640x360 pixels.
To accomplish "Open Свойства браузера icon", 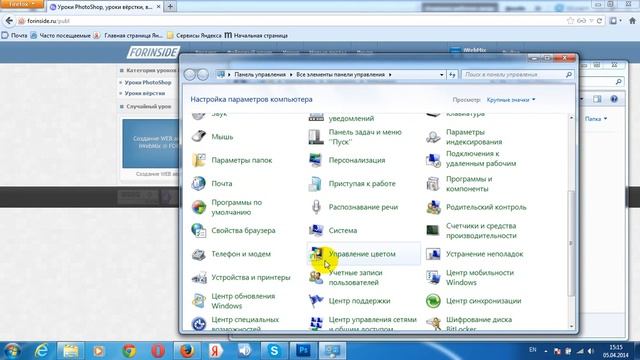I will coord(199,230).
